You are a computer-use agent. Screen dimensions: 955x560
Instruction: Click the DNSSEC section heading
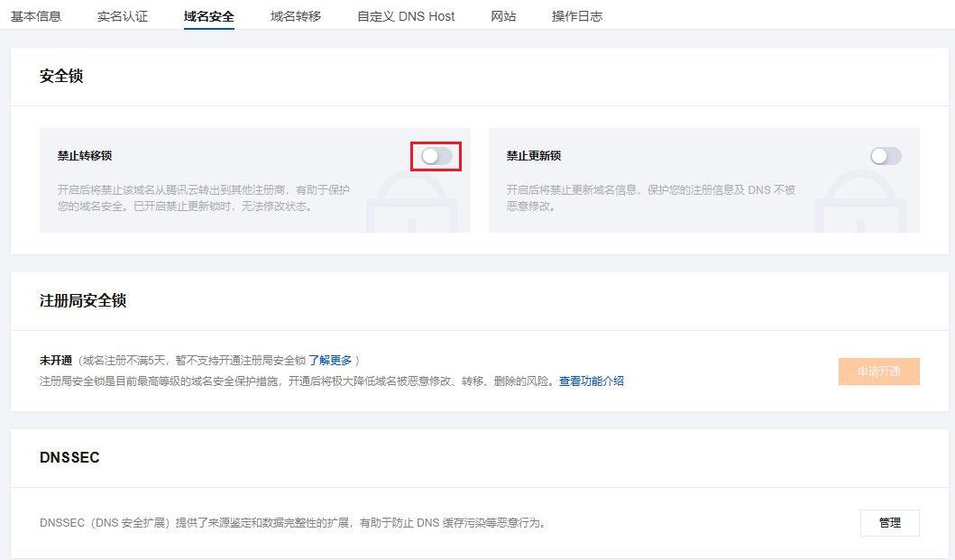point(69,457)
